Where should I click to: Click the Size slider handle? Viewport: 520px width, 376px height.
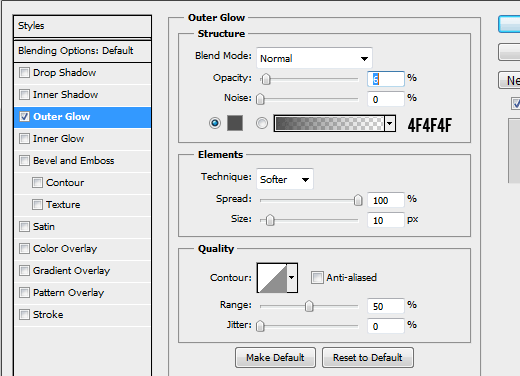[270, 220]
